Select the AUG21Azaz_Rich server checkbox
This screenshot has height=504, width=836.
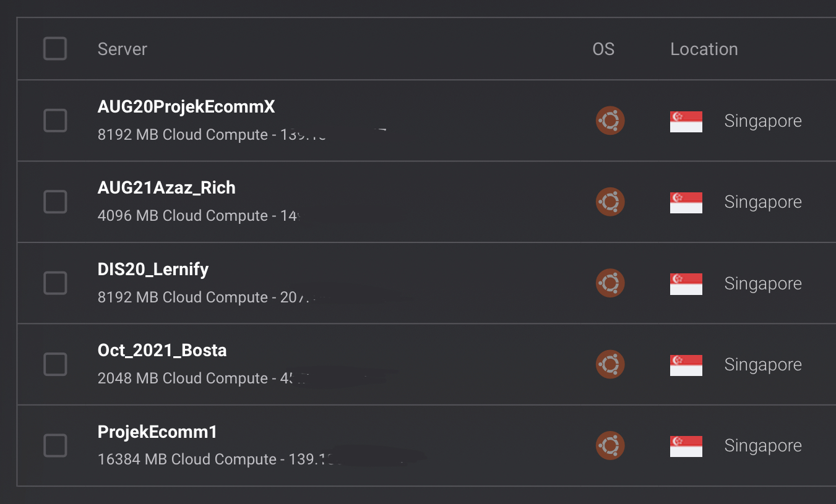[x=55, y=202]
